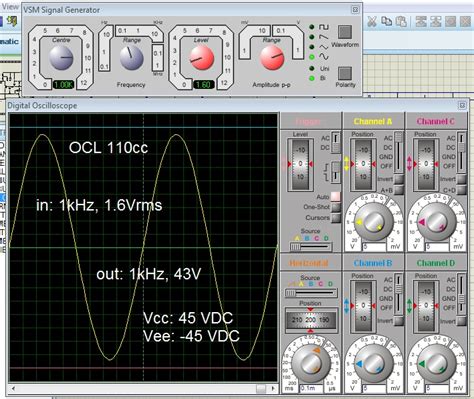
Task: Click the timebase 0.1m value field
Action: click(x=311, y=389)
